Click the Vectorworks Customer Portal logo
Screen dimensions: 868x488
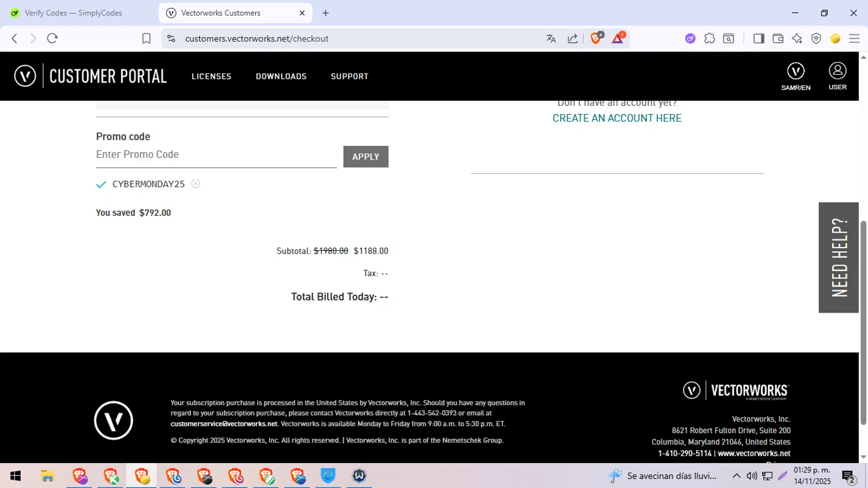[x=90, y=76]
